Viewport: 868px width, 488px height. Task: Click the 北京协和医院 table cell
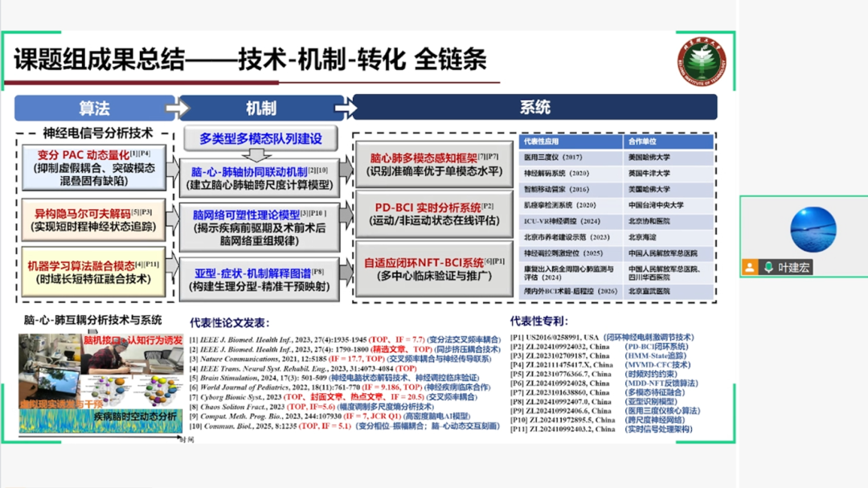click(669, 221)
